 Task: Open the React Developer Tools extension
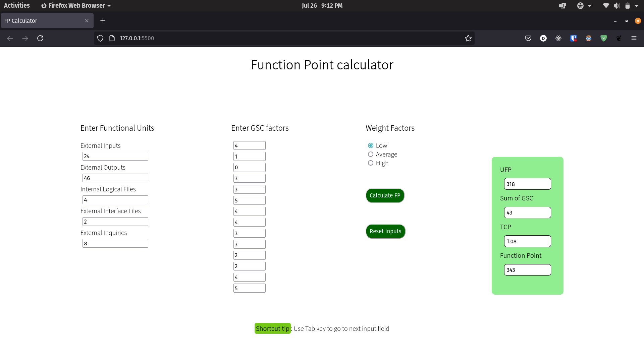point(558,38)
